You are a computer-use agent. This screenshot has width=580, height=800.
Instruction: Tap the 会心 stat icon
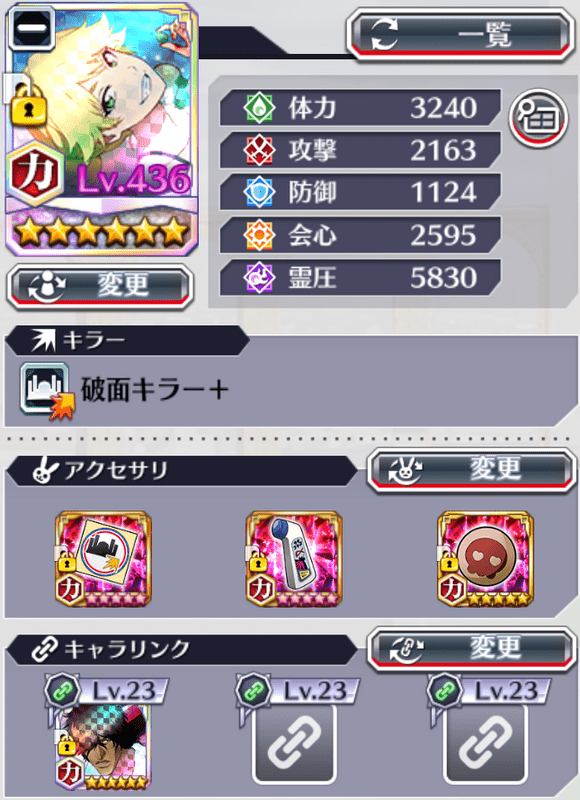[x=259, y=235]
